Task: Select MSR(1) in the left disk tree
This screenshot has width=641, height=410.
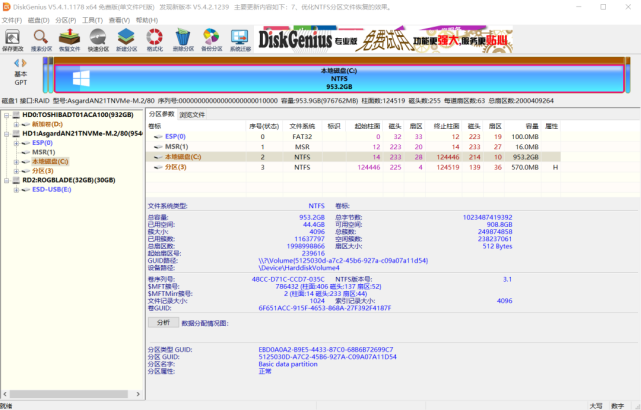Action: [44, 152]
